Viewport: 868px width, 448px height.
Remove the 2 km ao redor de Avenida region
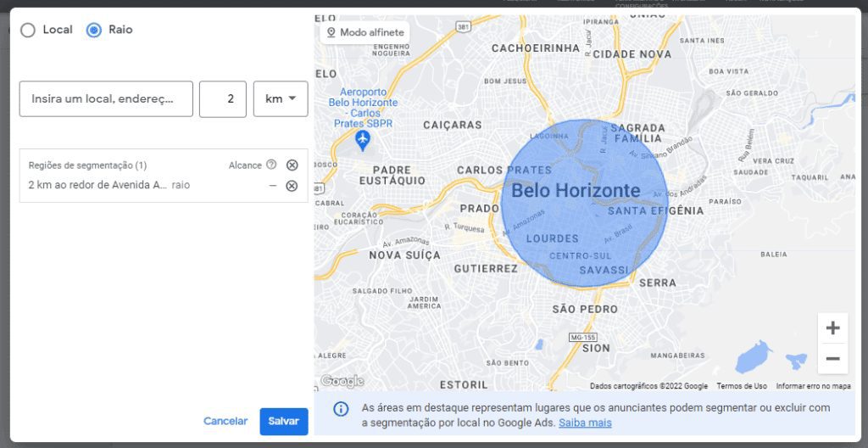(x=292, y=186)
